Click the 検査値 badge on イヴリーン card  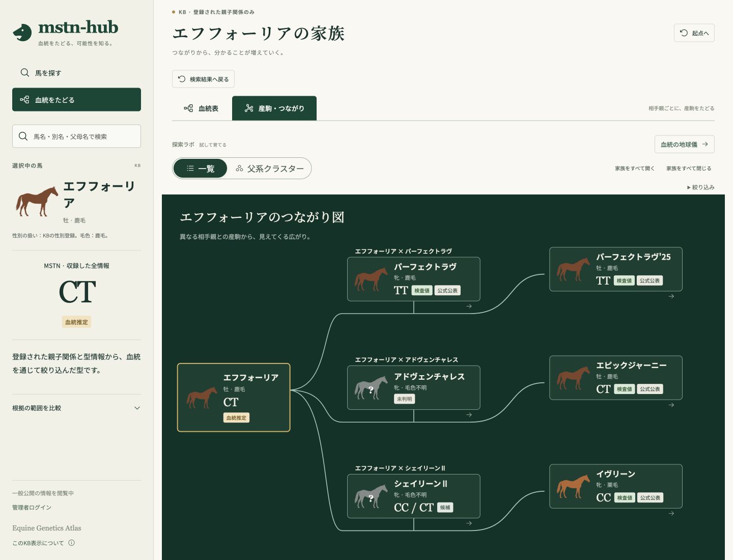tap(624, 498)
